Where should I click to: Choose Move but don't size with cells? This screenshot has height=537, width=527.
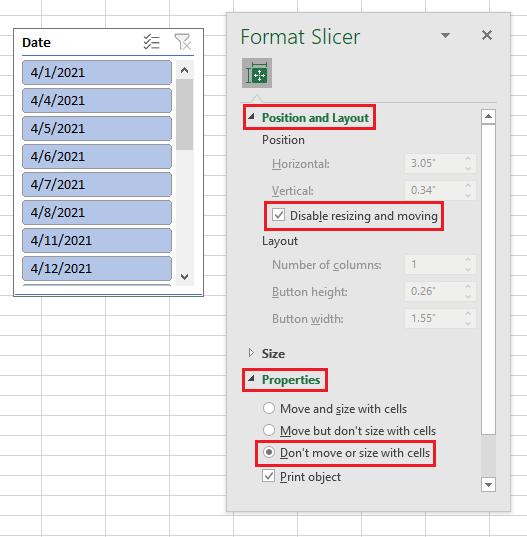[269, 430]
